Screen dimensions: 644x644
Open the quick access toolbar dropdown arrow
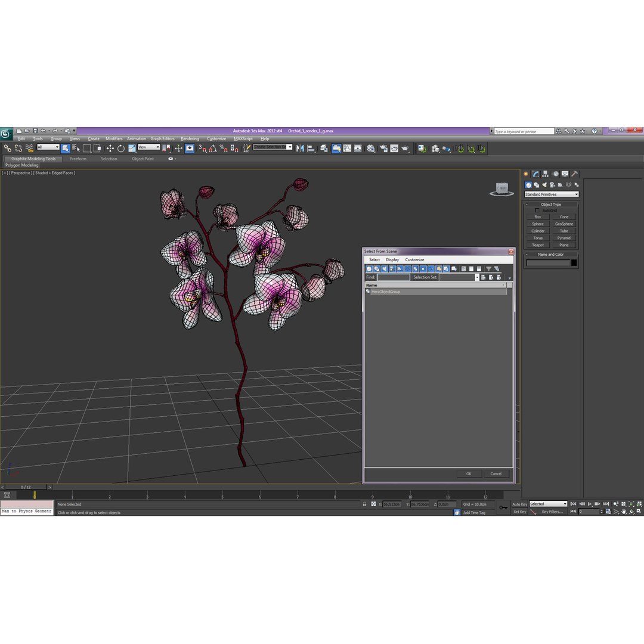[x=74, y=131]
